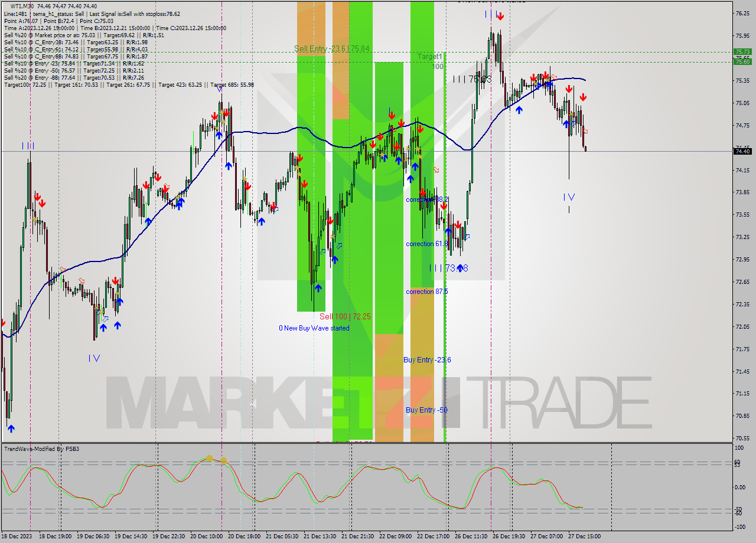The image size is (756, 543).
Task: Click the 'Target100: 72.25' targets line
Action: coord(129,85)
